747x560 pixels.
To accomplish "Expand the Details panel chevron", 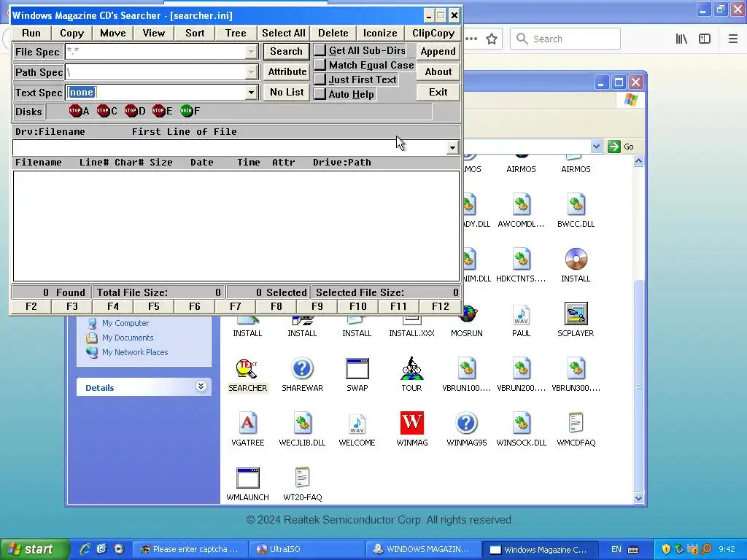I will (201, 386).
